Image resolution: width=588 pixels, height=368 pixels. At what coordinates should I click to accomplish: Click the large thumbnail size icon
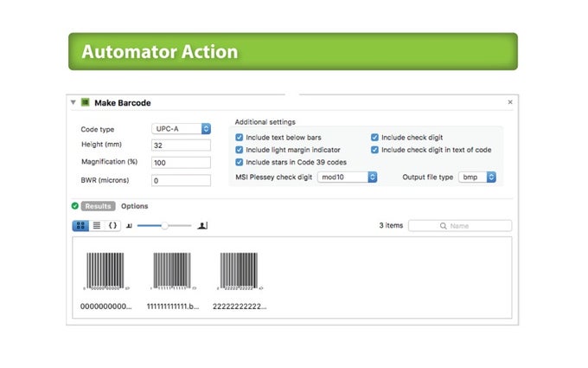(x=202, y=225)
